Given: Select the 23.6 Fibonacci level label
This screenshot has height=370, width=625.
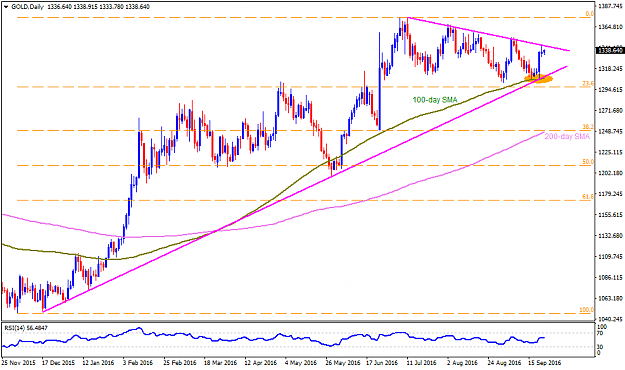Looking at the screenshot, I should pyautogui.click(x=589, y=83).
